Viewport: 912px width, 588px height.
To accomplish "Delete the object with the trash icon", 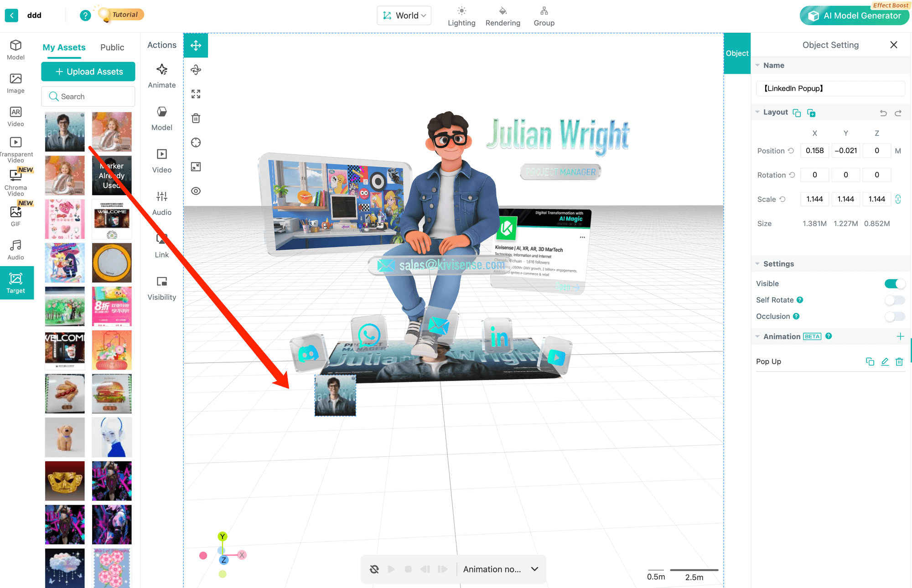I will pos(196,118).
